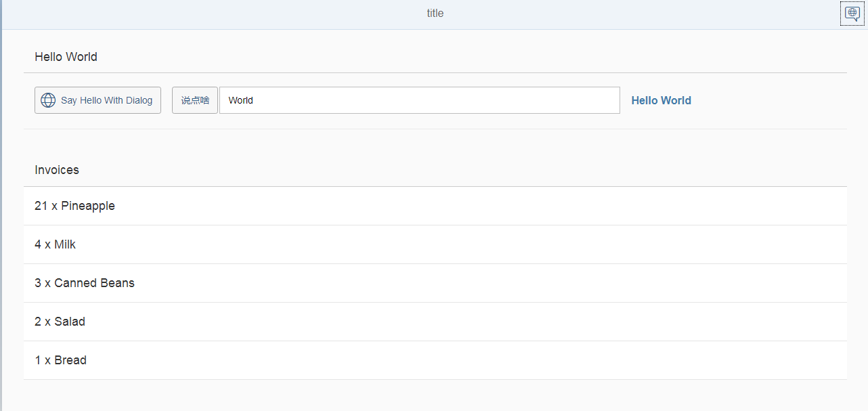This screenshot has width=868, height=411.
Task: Click empty header bar between title and globe icon
Action: pyautogui.click(x=643, y=14)
